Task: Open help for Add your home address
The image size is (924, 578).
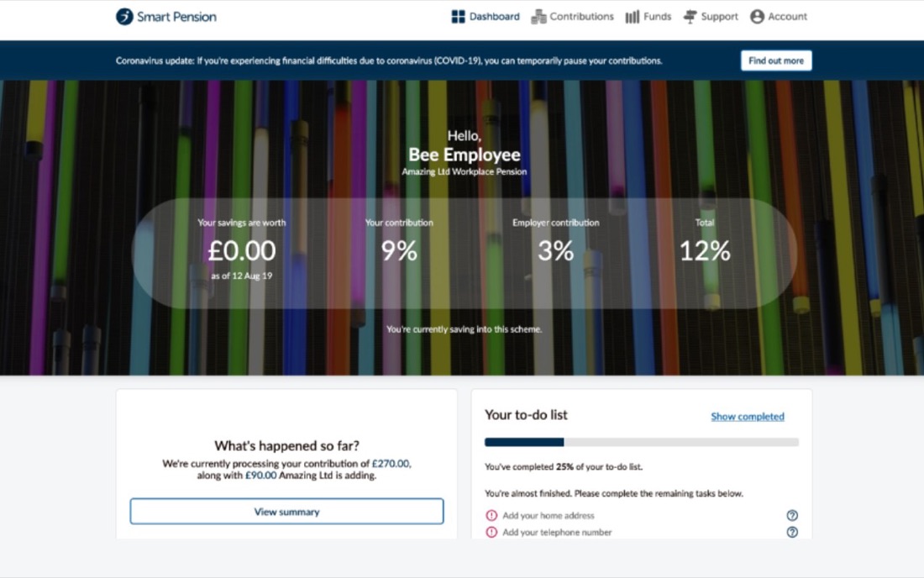Action: click(792, 516)
